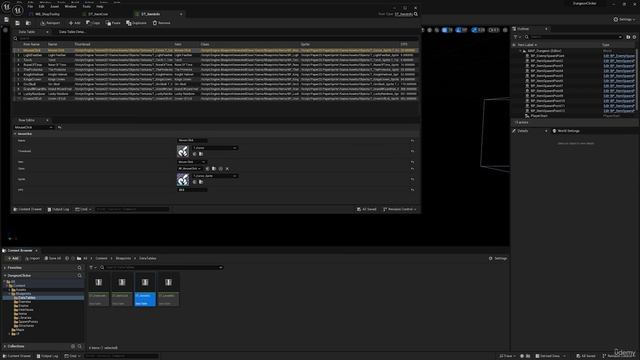The width and height of the screenshot is (640, 360).
Task: Click the Thumbnail texture preview image
Action: click(183, 151)
